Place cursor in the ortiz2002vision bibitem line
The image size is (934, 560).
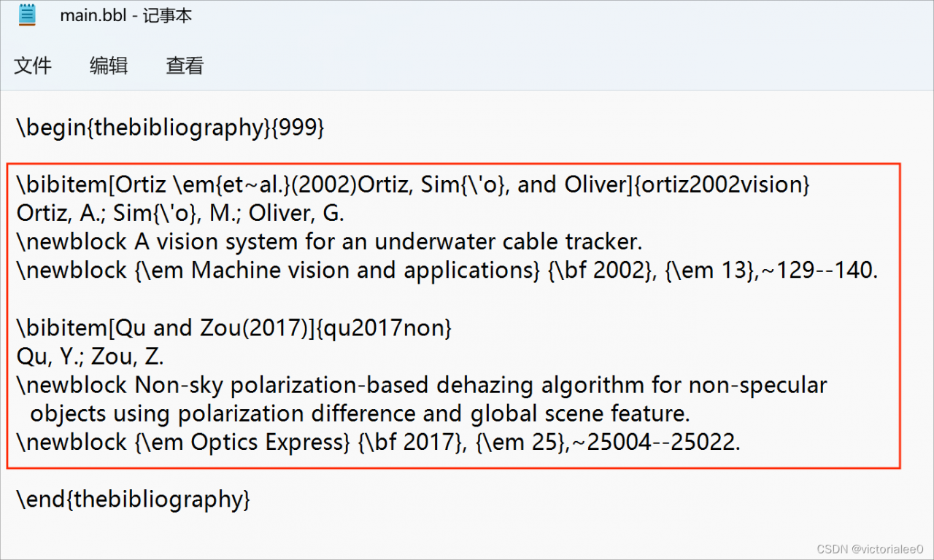(412, 185)
